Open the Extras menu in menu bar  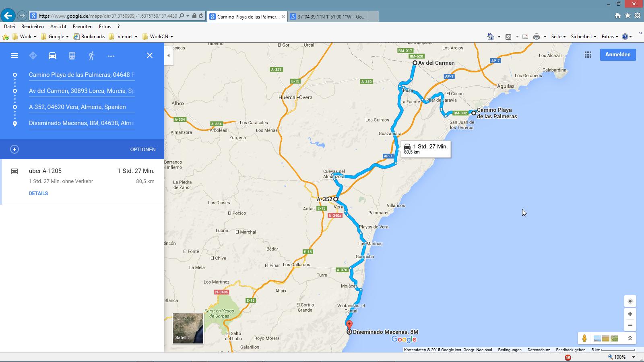tap(105, 27)
